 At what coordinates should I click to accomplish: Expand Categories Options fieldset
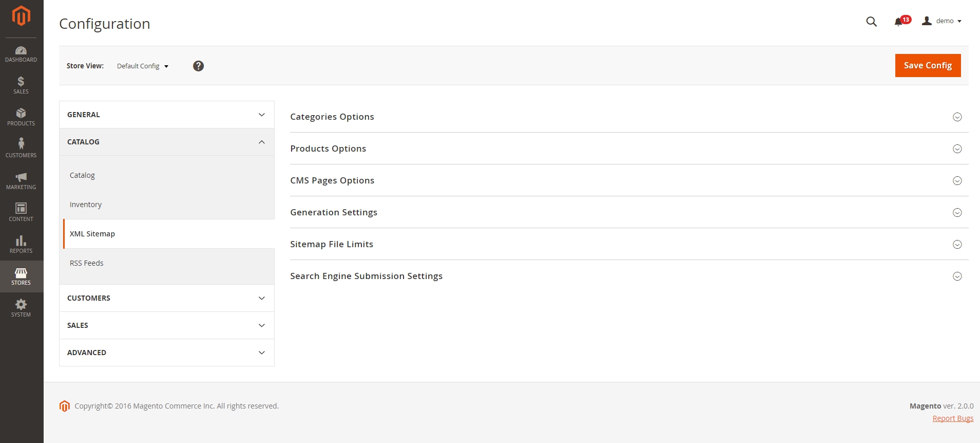pyautogui.click(x=629, y=117)
